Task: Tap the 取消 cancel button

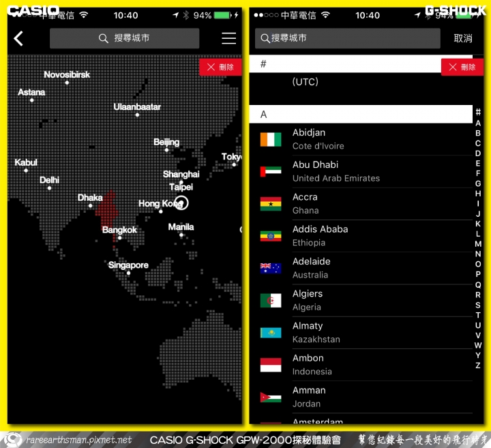Action: 463,38
